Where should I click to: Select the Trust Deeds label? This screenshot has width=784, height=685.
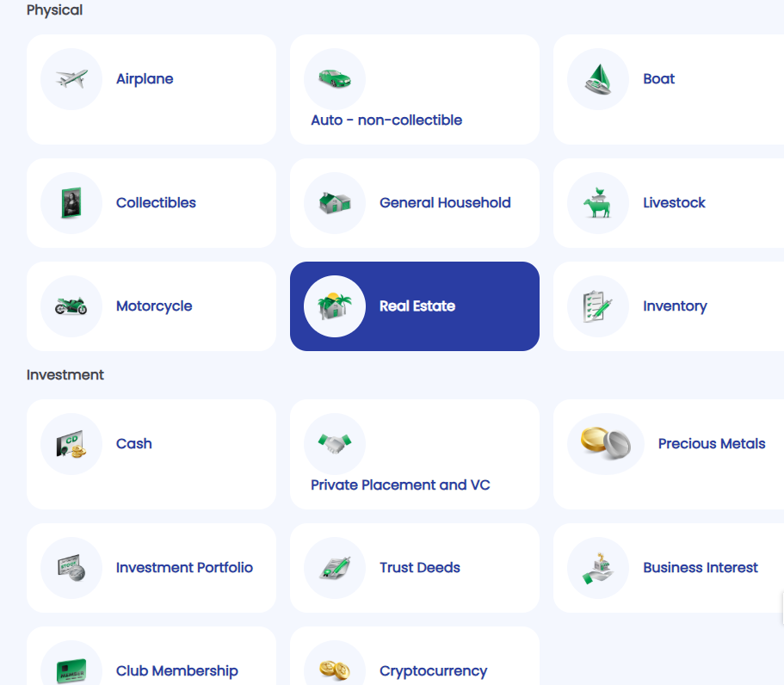[x=419, y=568]
